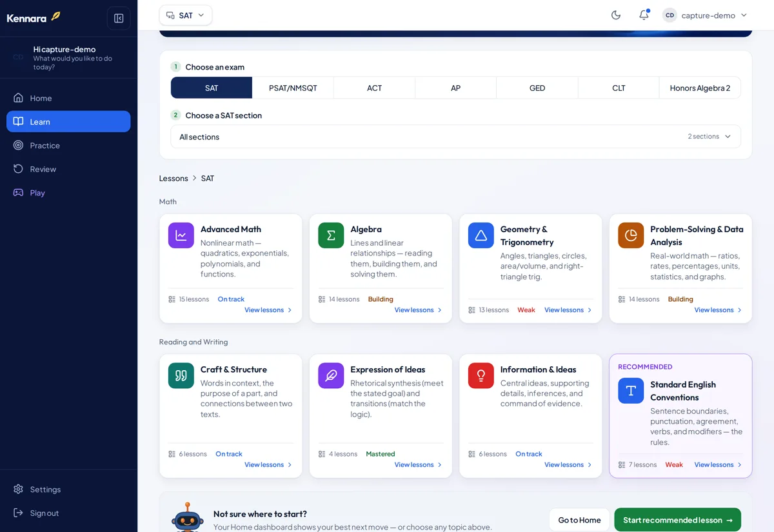
Task: View lessons for Expression of Ideas
Action: click(x=419, y=465)
